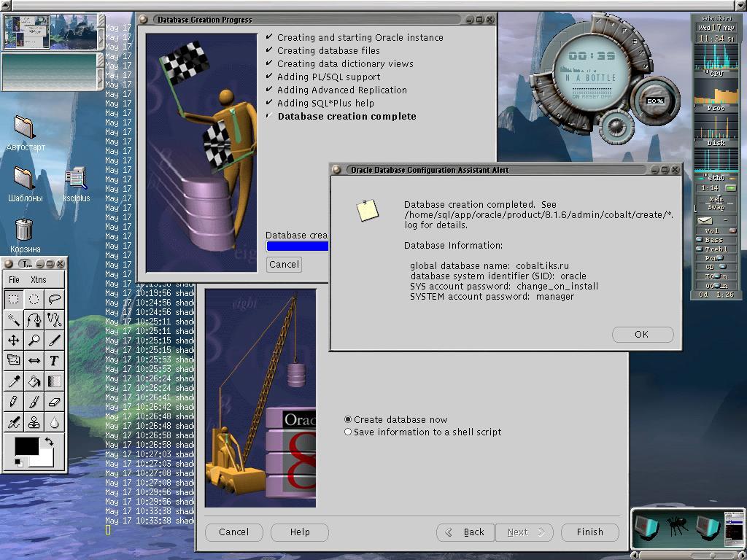747x560 pixels.
Task: Click the Finish button
Action: coord(589,532)
